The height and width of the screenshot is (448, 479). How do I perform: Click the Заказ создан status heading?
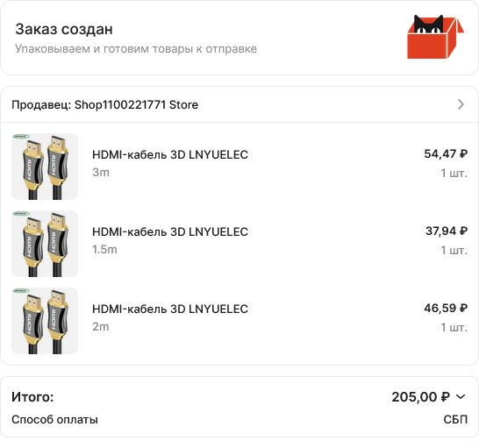(64, 29)
